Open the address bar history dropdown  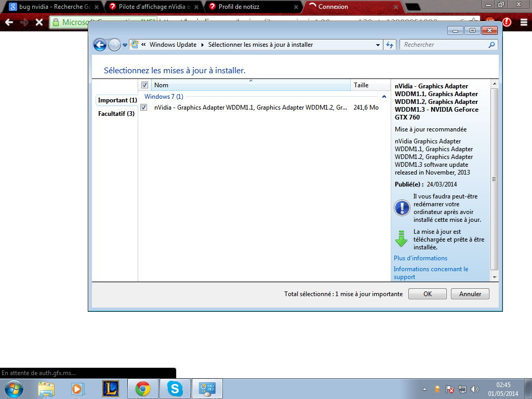(378, 45)
